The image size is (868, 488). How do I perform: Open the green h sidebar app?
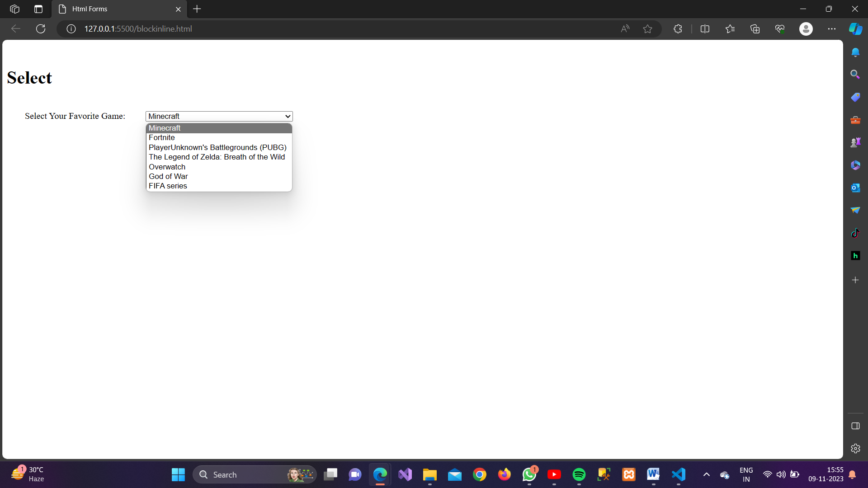pos(855,256)
